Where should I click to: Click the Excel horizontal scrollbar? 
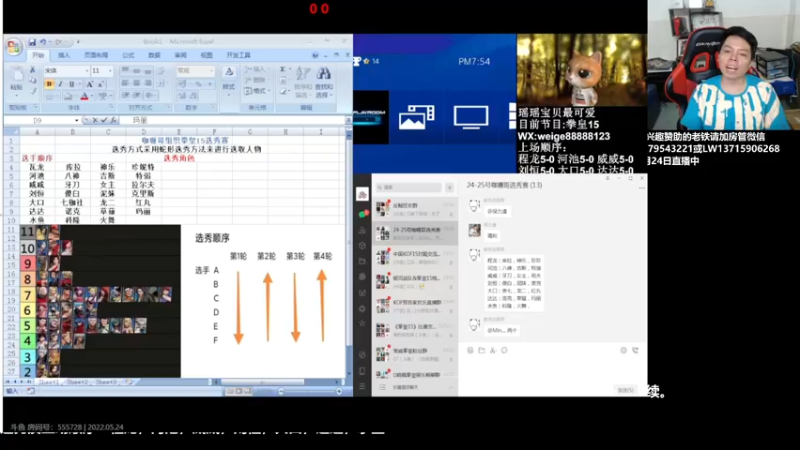pos(262,382)
